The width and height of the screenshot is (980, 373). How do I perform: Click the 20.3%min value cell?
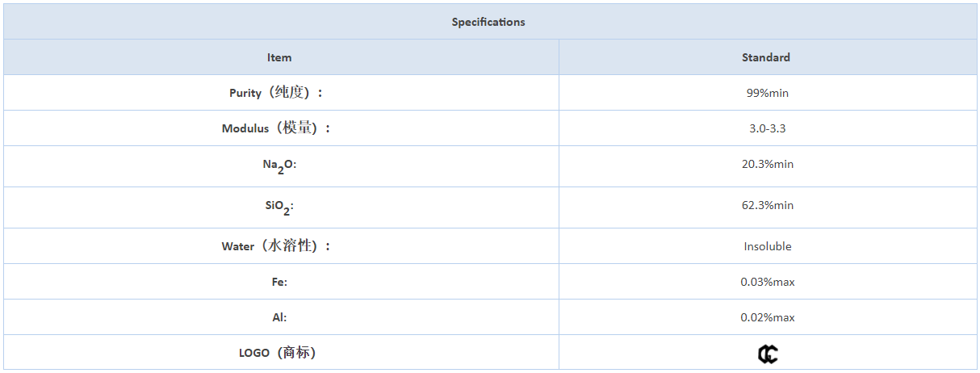pyautogui.click(x=767, y=166)
